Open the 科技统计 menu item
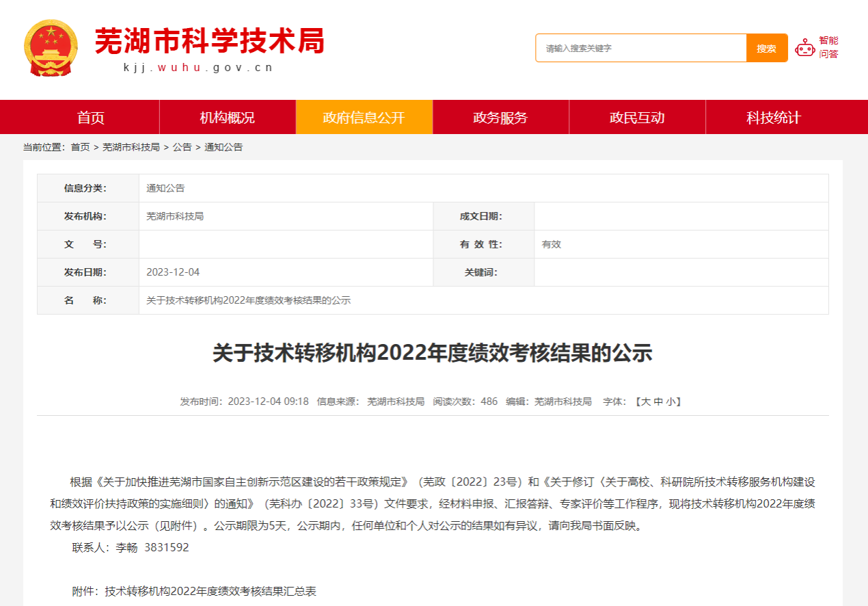The width and height of the screenshot is (868, 606). [774, 118]
